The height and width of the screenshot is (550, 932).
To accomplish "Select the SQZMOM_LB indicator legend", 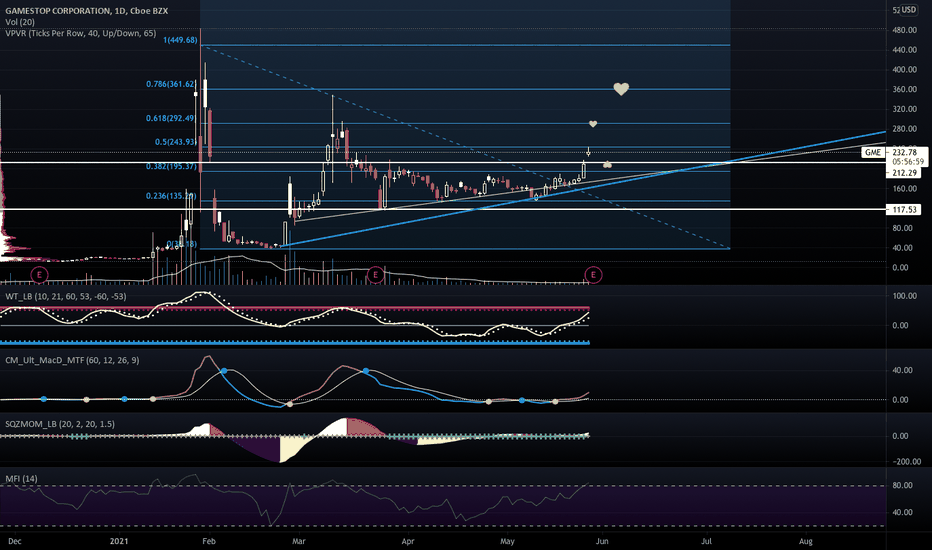I will 59,424.
